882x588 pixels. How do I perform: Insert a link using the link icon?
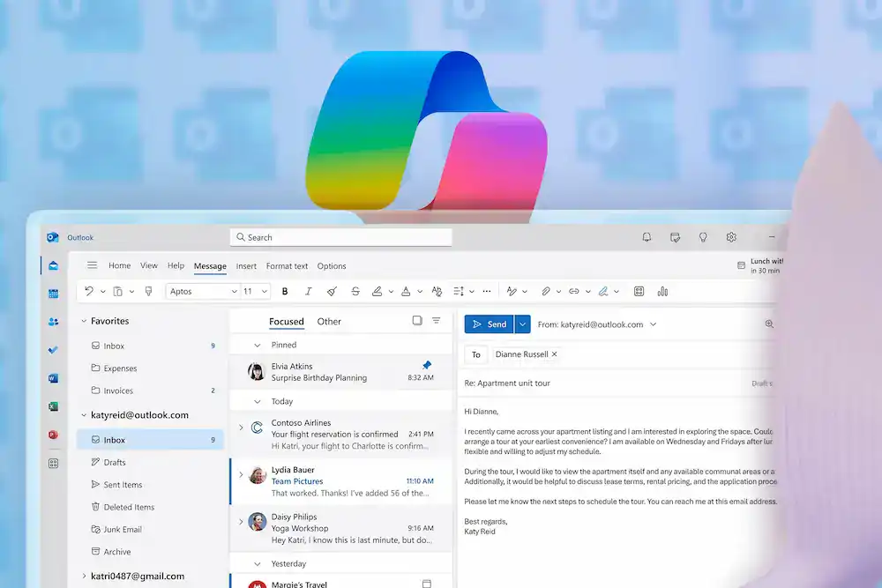pyautogui.click(x=576, y=291)
